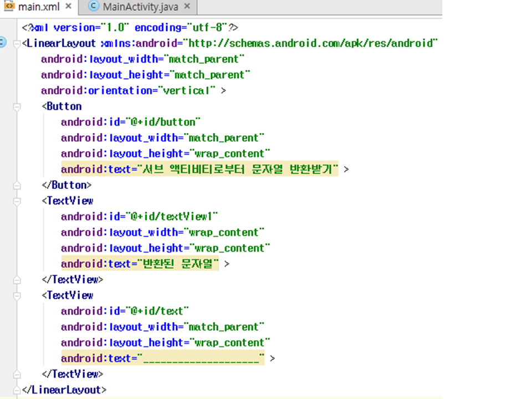
Task: Collapse the LinearLayout opening tag fold
Action: click(17, 43)
